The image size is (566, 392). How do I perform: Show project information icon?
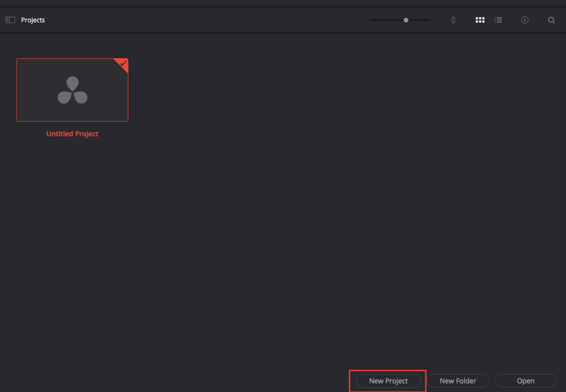click(525, 20)
